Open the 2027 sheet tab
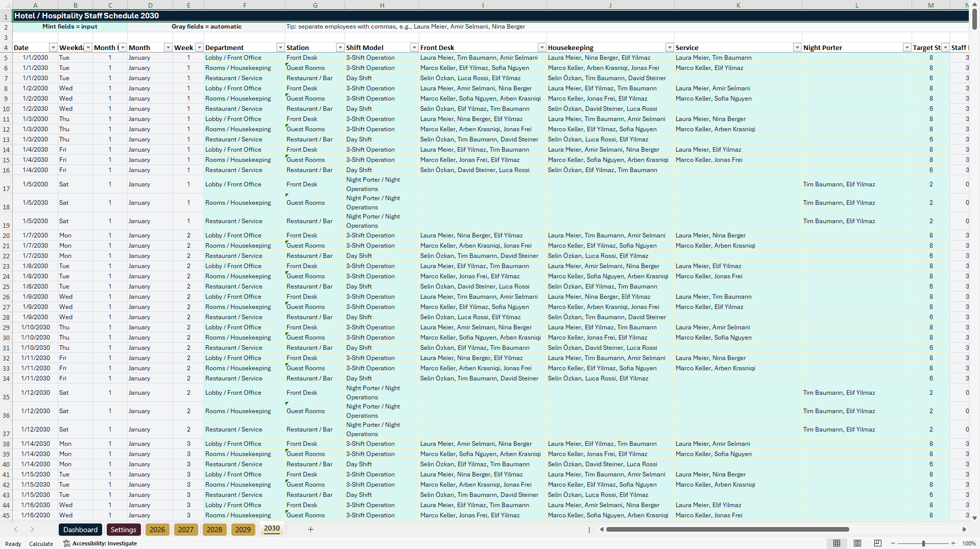 (186, 530)
